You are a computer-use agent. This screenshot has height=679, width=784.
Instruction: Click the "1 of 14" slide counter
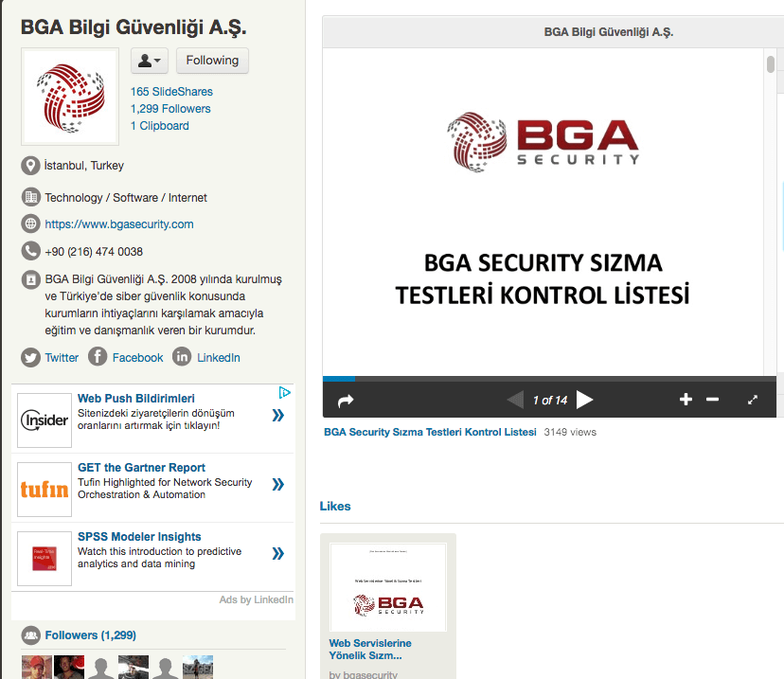point(550,400)
